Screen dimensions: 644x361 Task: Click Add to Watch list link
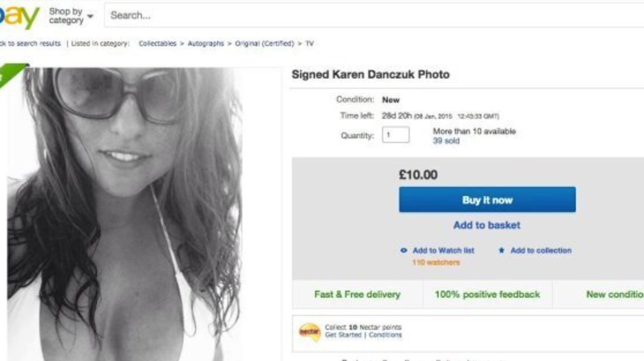tap(443, 250)
